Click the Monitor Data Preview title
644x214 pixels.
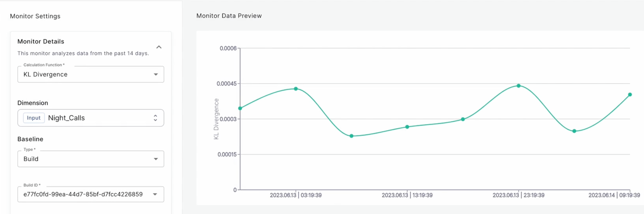229,15
